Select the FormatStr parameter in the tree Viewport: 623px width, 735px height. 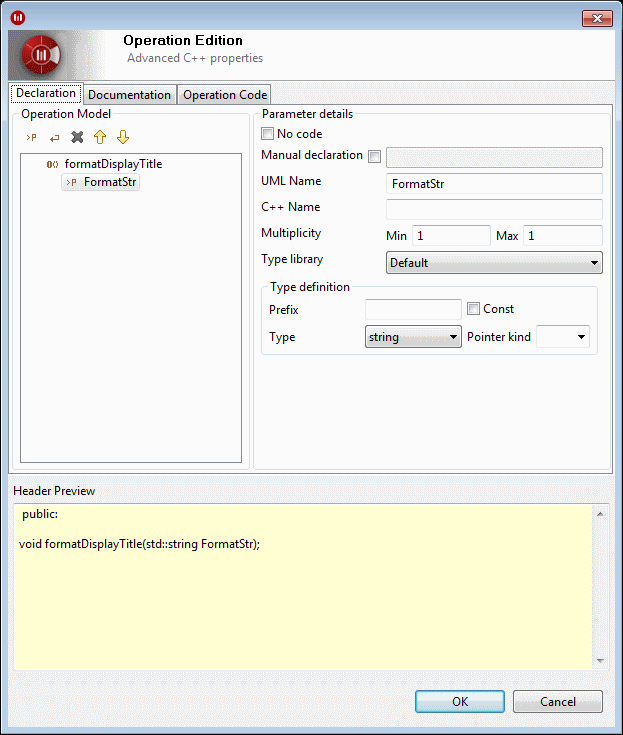[109, 182]
